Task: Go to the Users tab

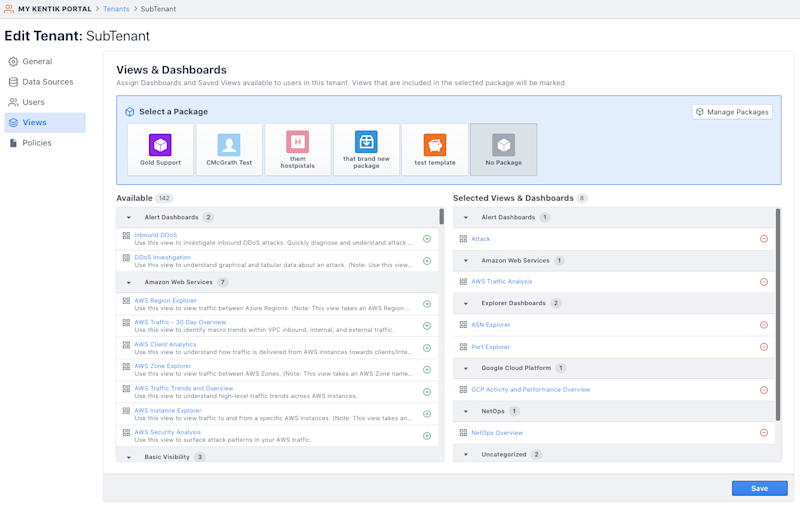Action: (x=45, y=103)
